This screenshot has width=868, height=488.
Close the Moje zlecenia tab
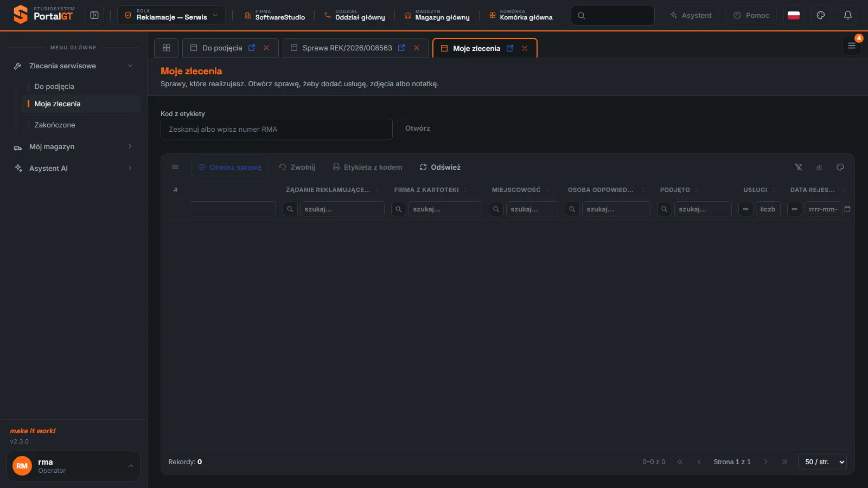pos(525,48)
